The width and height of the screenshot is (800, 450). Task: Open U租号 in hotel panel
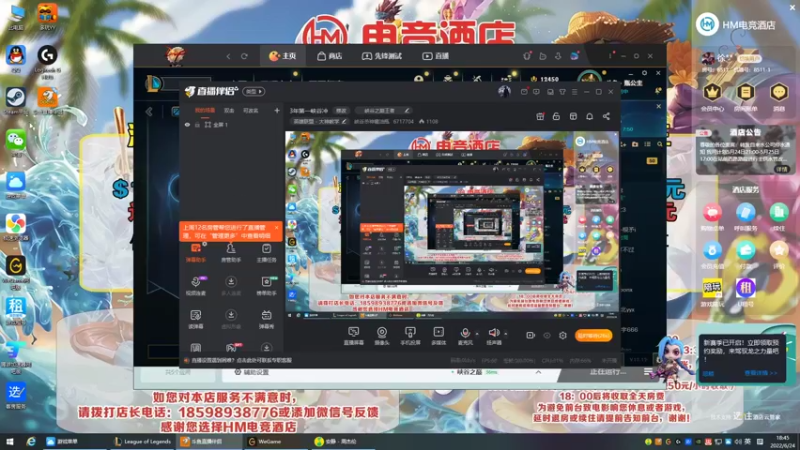pyautogui.click(x=745, y=293)
